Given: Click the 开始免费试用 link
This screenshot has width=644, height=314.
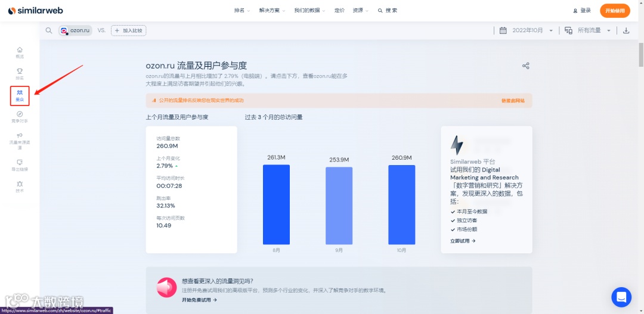Looking at the screenshot, I should (x=199, y=300).
